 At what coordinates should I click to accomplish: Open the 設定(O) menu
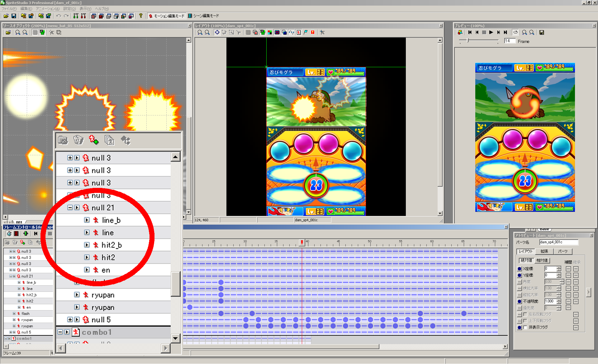pos(69,9)
